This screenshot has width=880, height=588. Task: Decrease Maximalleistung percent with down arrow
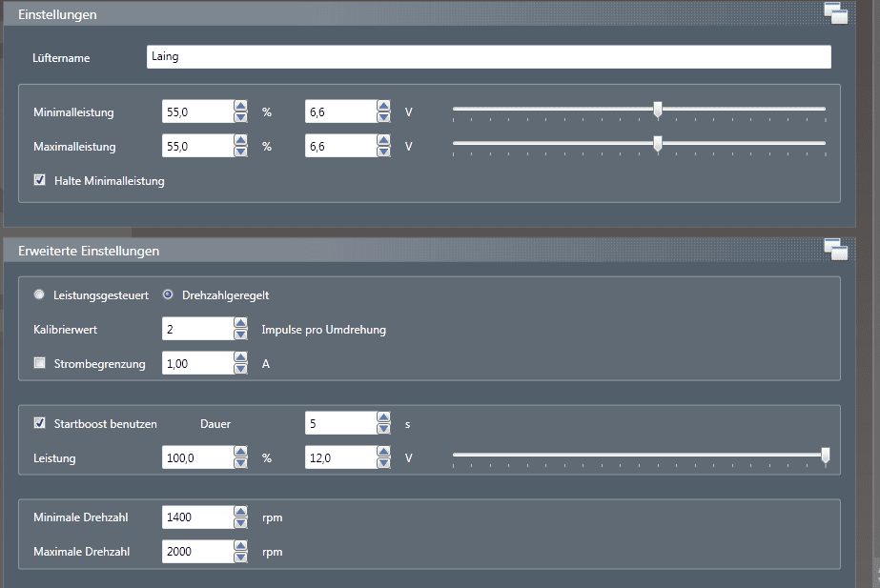point(240,152)
